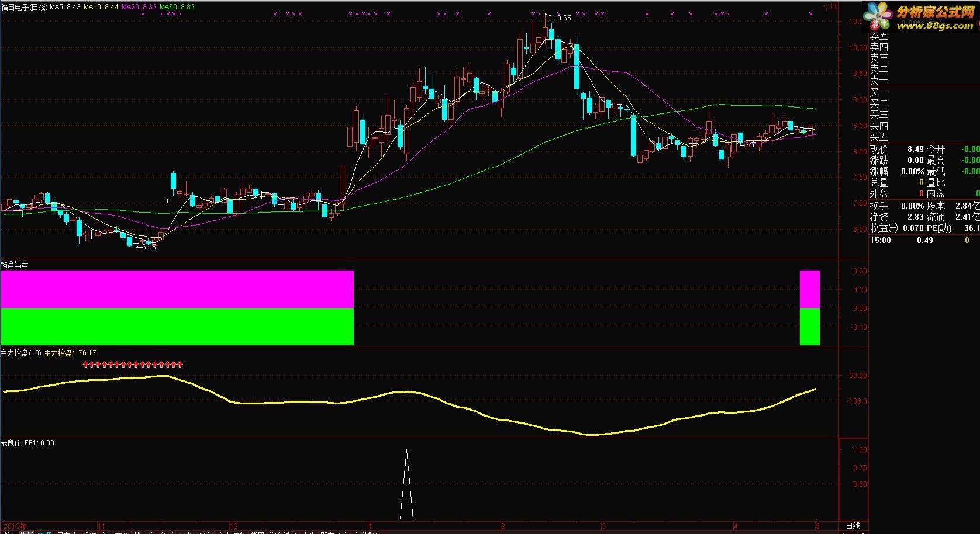Select the MA5: 8.43 average label
This screenshot has height=534, width=980.
[x=65, y=6]
